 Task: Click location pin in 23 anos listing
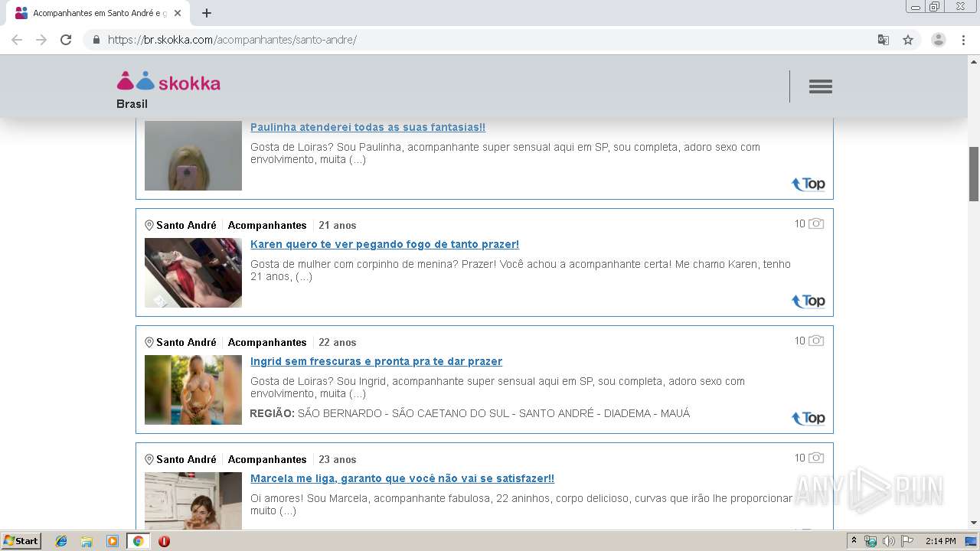pyautogui.click(x=149, y=460)
